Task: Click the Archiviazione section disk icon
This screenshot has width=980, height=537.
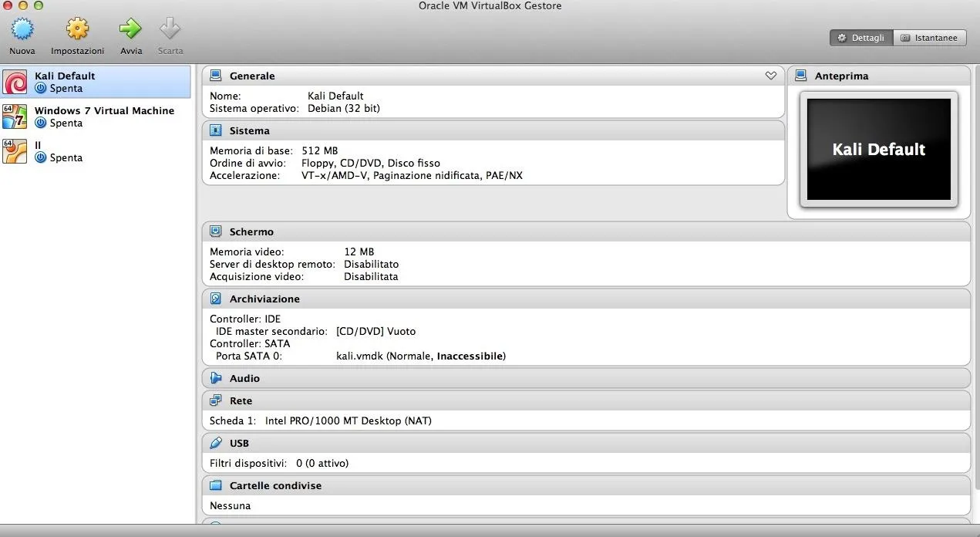Action: pyautogui.click(x=216, y=299)
